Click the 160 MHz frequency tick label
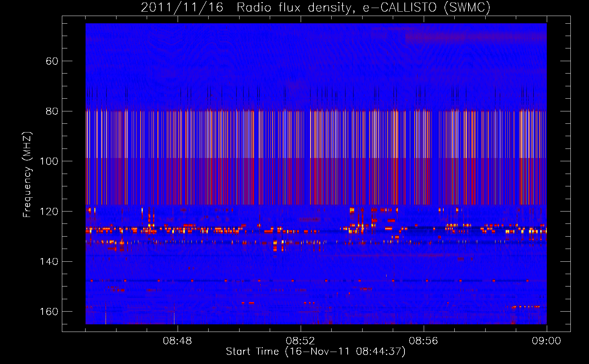Screen dimensions: 589x364 tap(49, 312)
